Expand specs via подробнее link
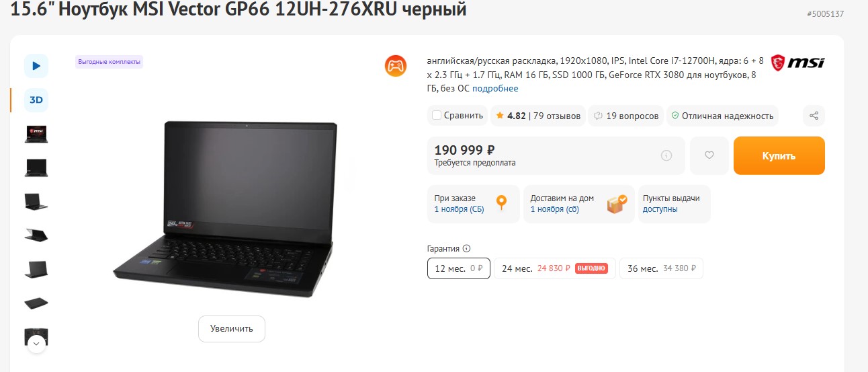This screenshot has width=868, height=372. click(495, 88)
